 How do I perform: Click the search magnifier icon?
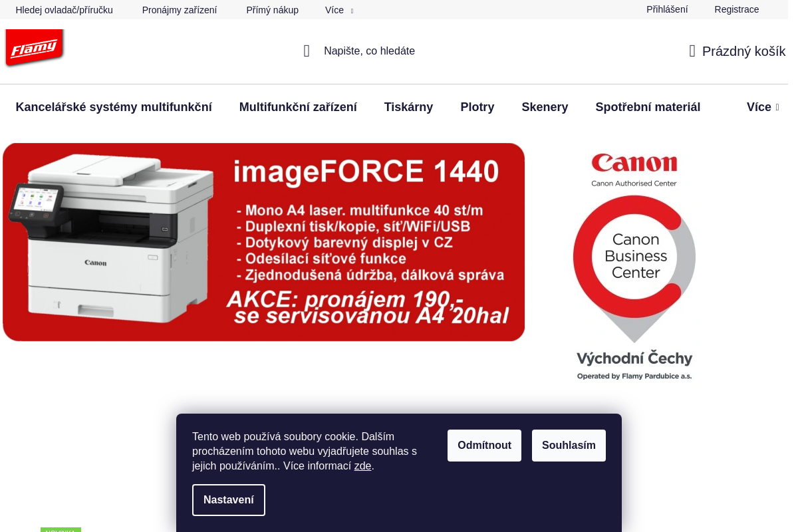click(x=307, y=51)
